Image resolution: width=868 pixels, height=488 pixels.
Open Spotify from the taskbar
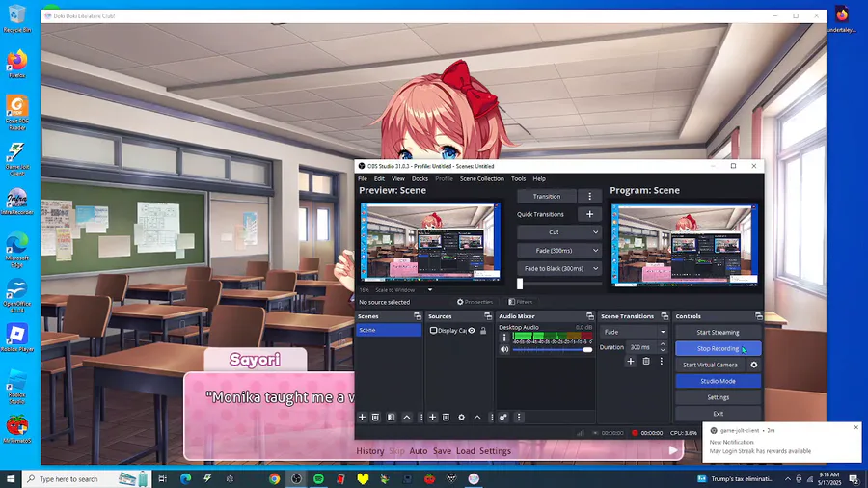[318, 479]
